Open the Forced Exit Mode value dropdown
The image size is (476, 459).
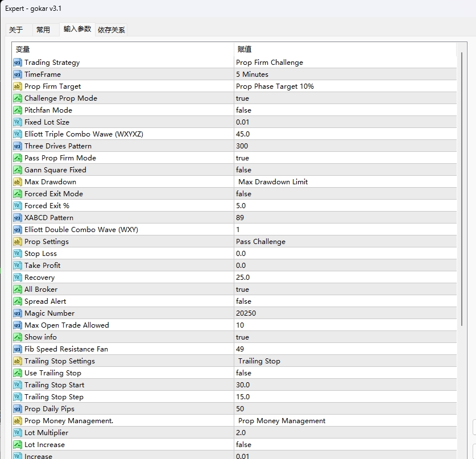(x=345, y=194)
